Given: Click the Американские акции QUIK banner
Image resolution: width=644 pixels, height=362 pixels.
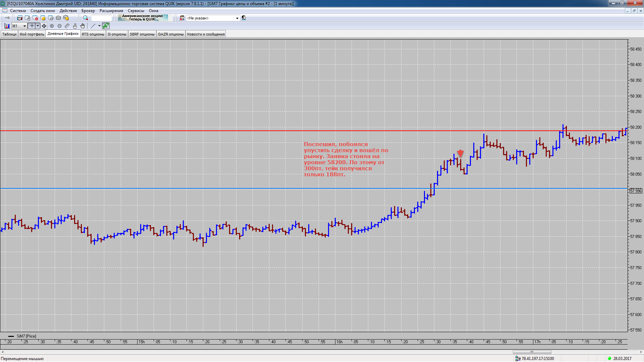Looking at the screenshot, I should (143, 18).
